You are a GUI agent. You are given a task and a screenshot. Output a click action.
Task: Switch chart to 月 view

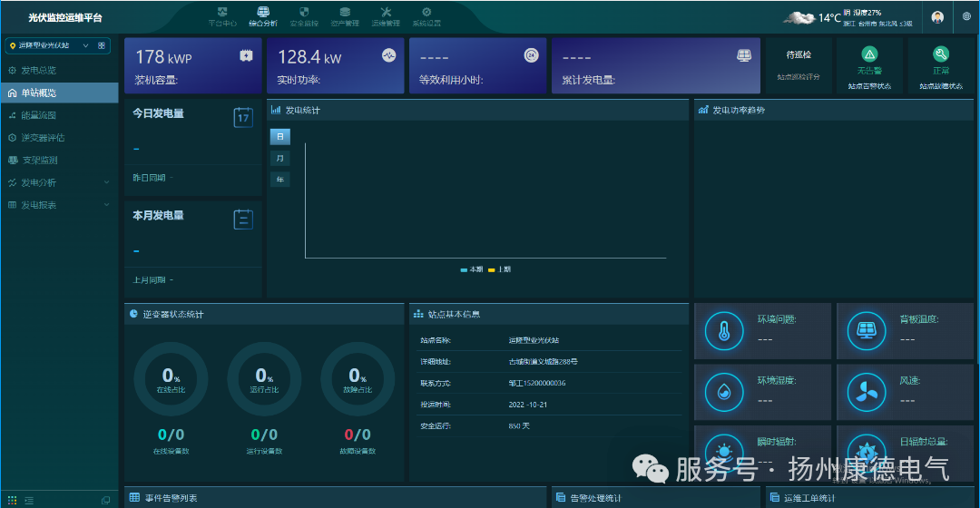tap(279, 158)
